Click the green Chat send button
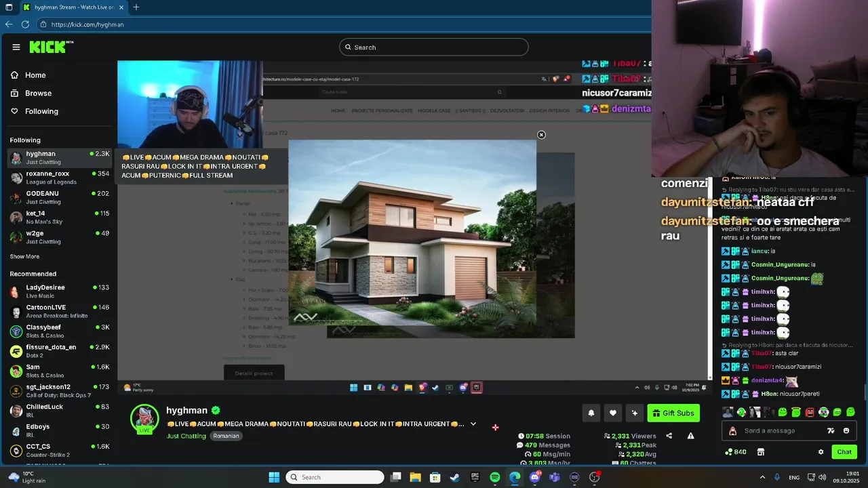Viewport: 868px width, 488px height. coord(844,452)
